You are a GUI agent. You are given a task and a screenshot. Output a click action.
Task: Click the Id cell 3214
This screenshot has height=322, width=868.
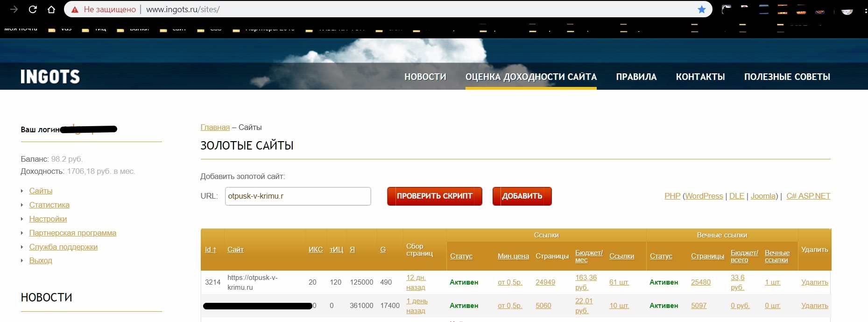pos(213,282)
